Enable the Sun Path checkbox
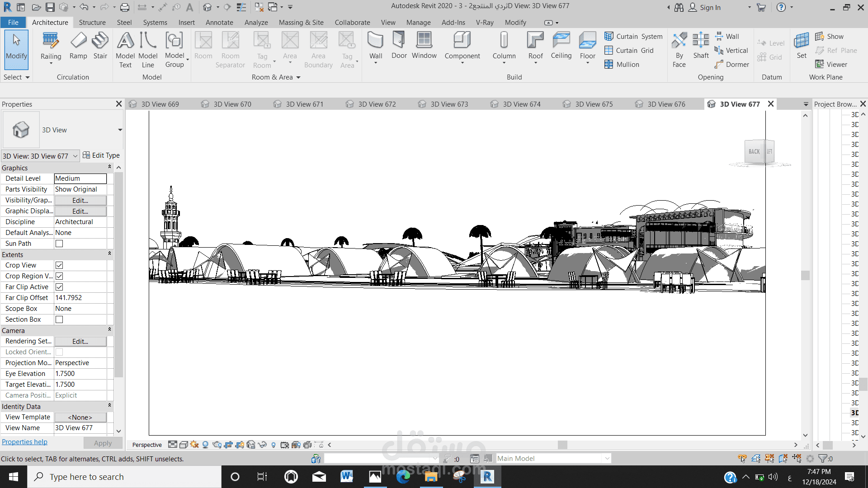868x488 pixels. (59, 244)
